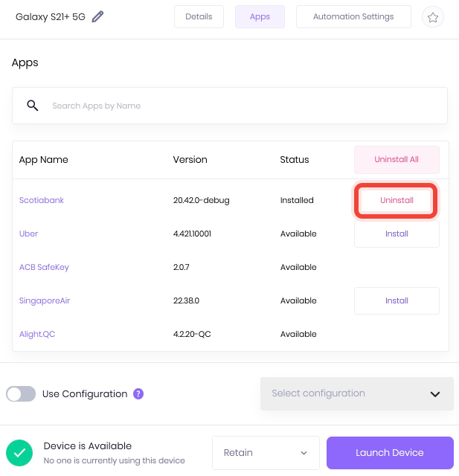Screen dimensions: 459x476
Task: Click the search magnifier icon
Action: (33, 106)
